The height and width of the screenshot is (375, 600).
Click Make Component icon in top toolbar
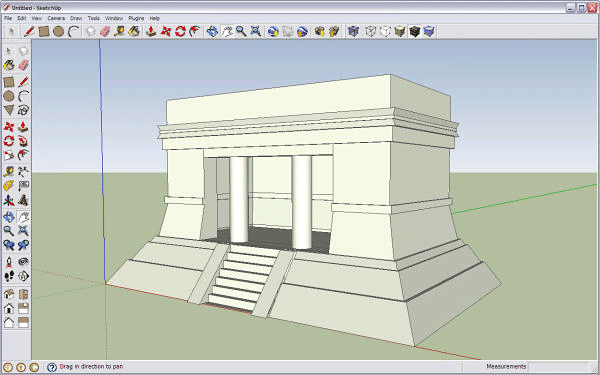click(x=90, y=31)
